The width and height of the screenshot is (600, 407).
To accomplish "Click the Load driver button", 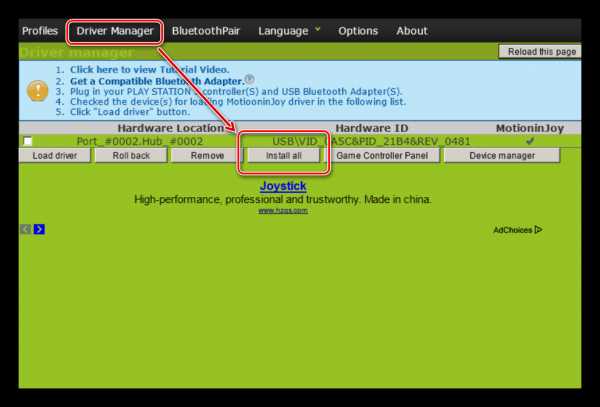I will click(x=55, y=156).
